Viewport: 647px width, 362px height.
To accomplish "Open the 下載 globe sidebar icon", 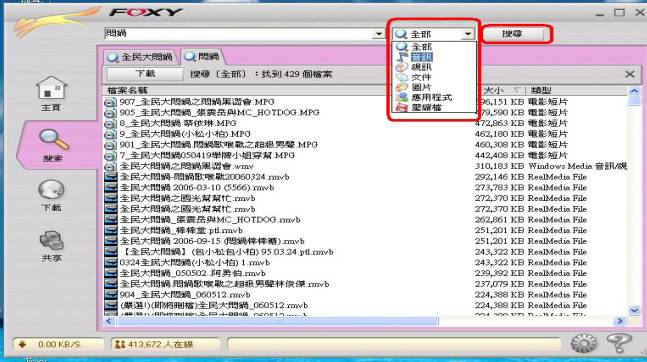I will click(51, 196).
